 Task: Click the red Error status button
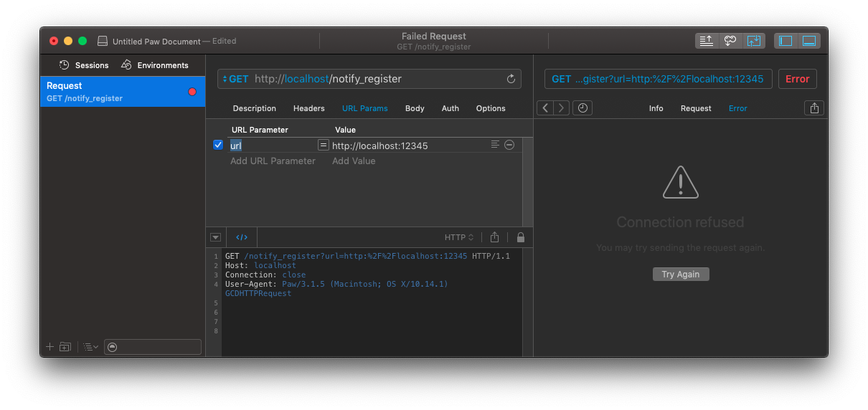click(797, 79)
